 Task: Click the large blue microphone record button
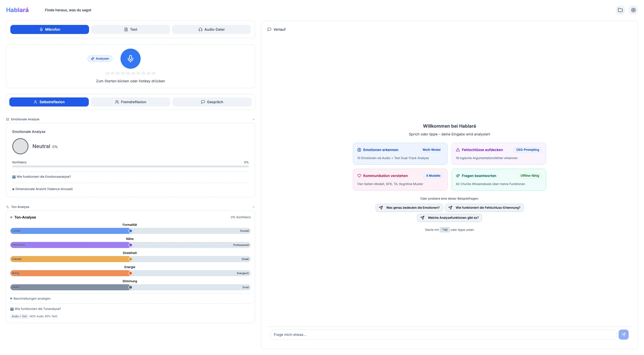(130, 59)
